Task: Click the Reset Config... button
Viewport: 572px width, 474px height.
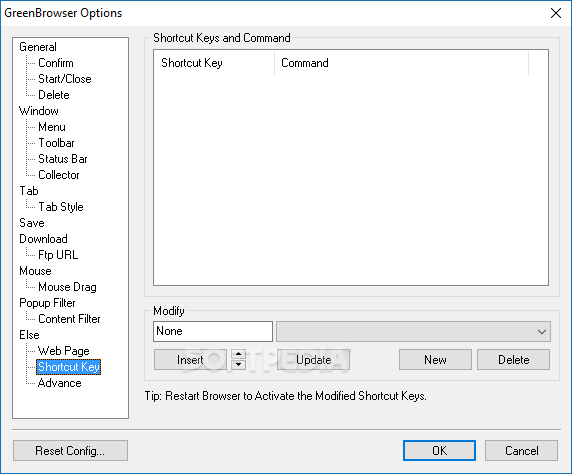Action: pos(70,451)
